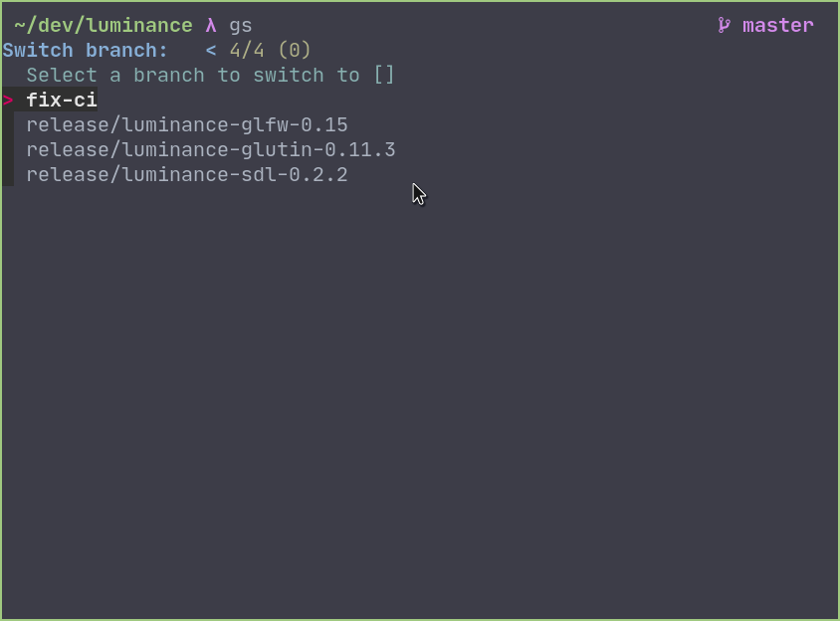Click the master branch name
The image size is (840, 621).
pyautogui.click(x=778, y=26)
